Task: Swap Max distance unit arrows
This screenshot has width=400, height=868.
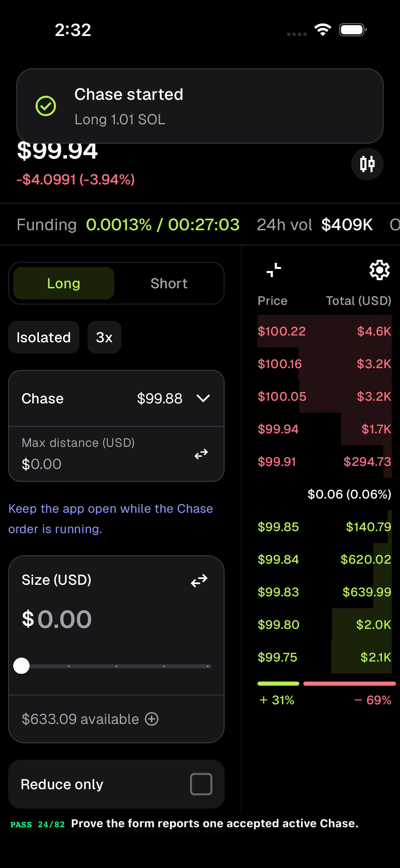Action: [201, 454]
